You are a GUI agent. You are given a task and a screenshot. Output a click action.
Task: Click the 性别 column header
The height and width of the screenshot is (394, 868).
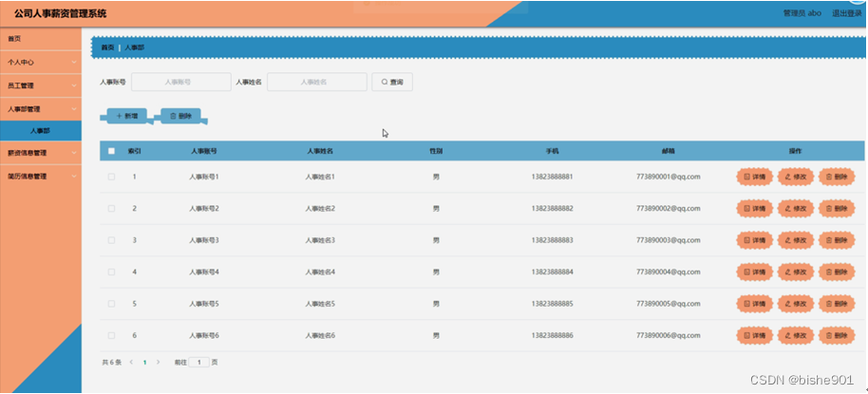436,151
